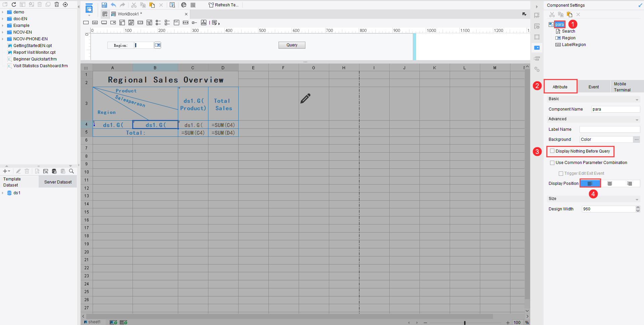Set Display Position to center aligned
The width and height of the screenshot is (644, 325).
610,184
